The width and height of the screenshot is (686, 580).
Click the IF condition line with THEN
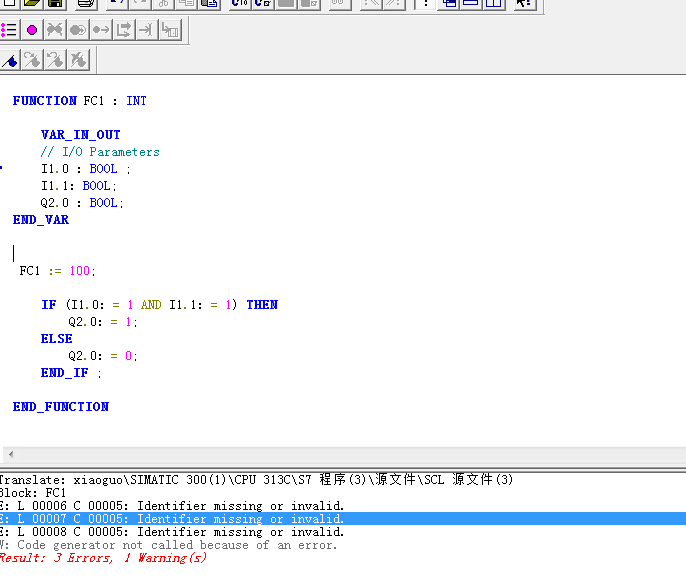159,305
